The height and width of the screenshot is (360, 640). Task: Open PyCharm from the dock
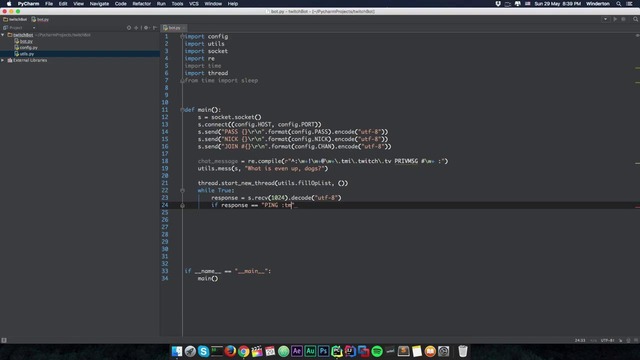[x=337, y=351]
